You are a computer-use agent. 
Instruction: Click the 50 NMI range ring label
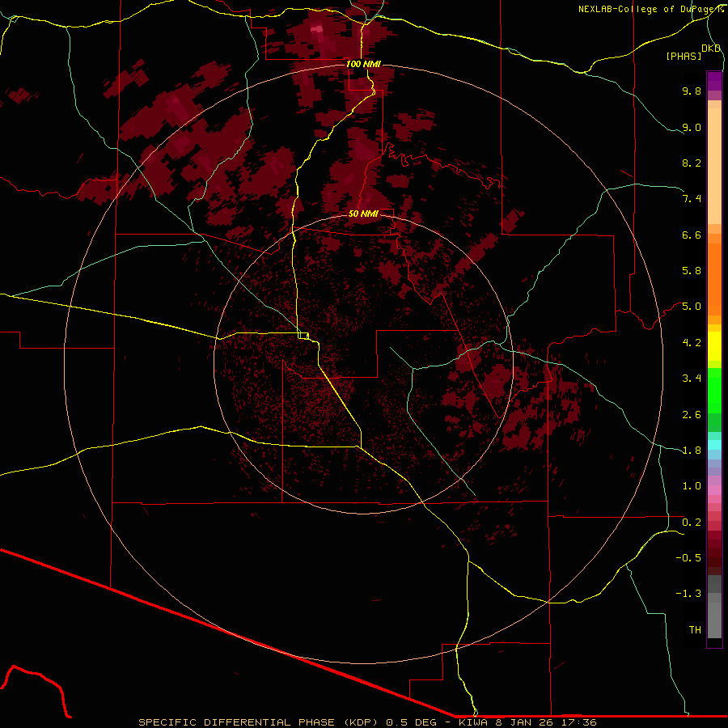pos(363,214)
